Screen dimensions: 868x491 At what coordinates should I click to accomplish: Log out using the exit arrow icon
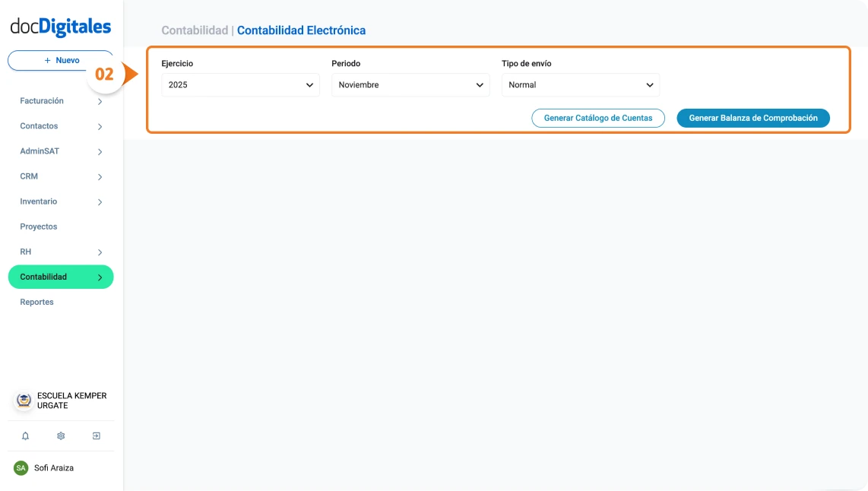point(97,436)
